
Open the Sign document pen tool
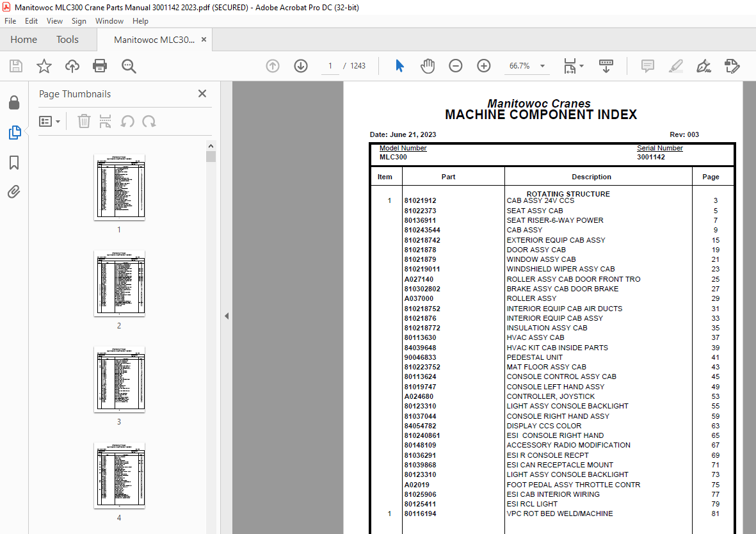pos(704,65)
